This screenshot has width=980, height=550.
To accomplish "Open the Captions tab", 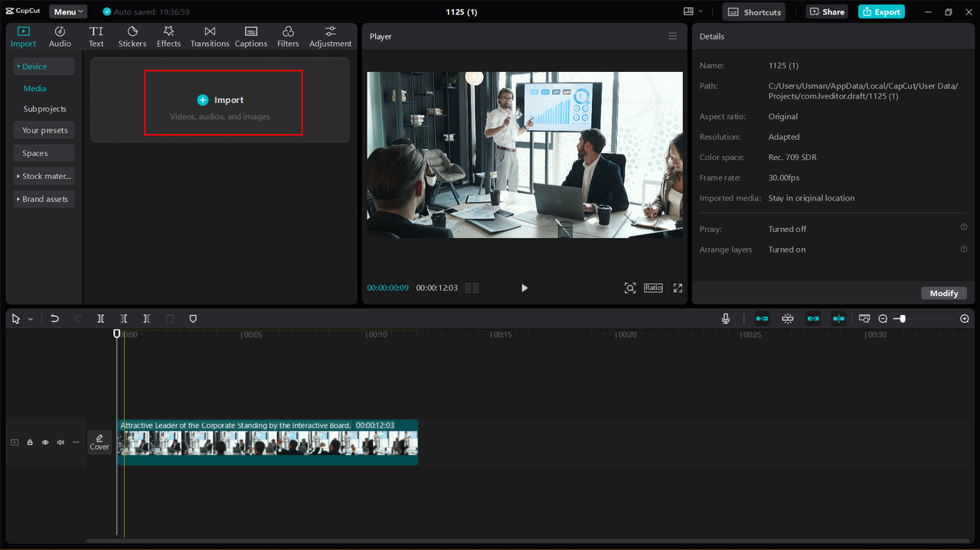I will pyautogui.click(x=251, y=37).
